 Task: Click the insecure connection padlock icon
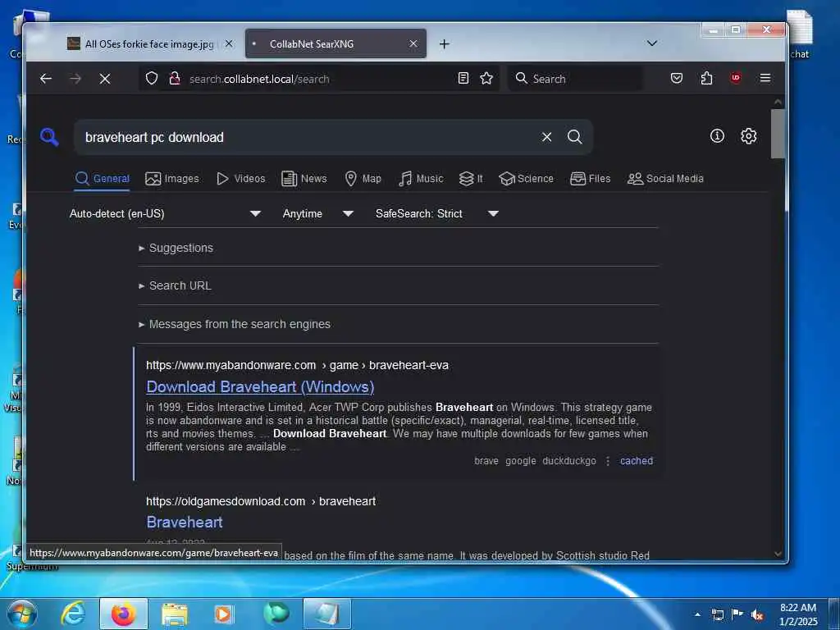[175, 79]
